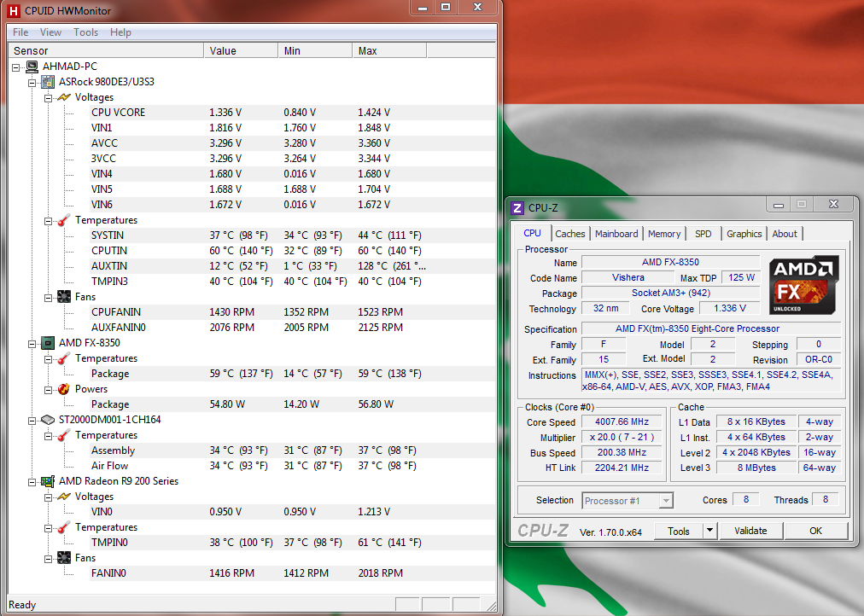Screen dimensions: 864x616
Task: Select the CPUFANIN fan row
Action: pos(292,312)
